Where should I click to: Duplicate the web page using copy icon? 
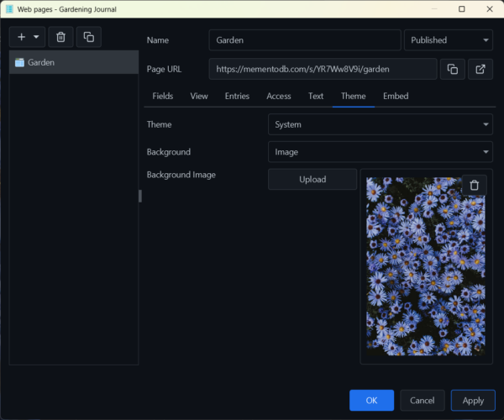[x=88, y=37]
